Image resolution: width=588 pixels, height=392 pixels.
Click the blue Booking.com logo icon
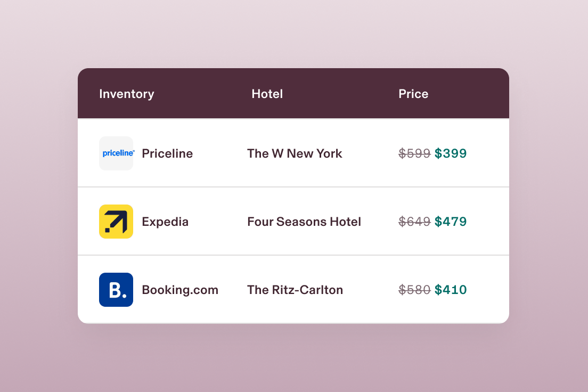(x=116, y=290)
